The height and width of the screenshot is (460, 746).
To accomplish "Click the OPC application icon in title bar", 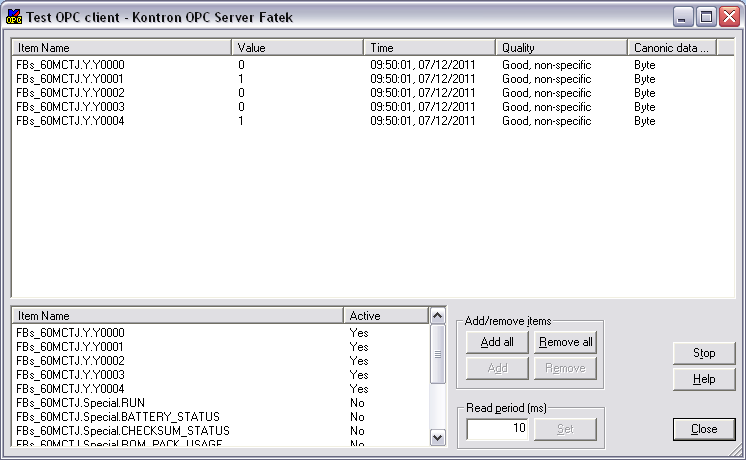I will [x=14, y=17].
